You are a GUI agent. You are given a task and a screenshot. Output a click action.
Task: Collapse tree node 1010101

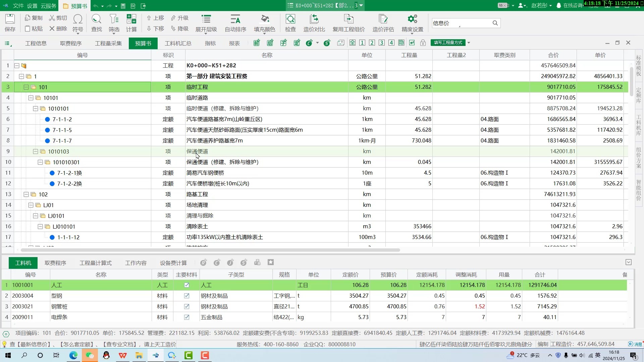[35, 109]
